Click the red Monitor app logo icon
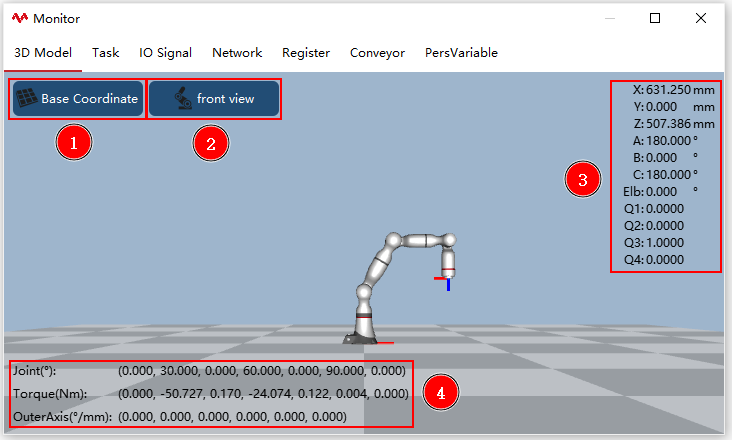This screenshot has height=440, width=732. (x=20, y=18)
